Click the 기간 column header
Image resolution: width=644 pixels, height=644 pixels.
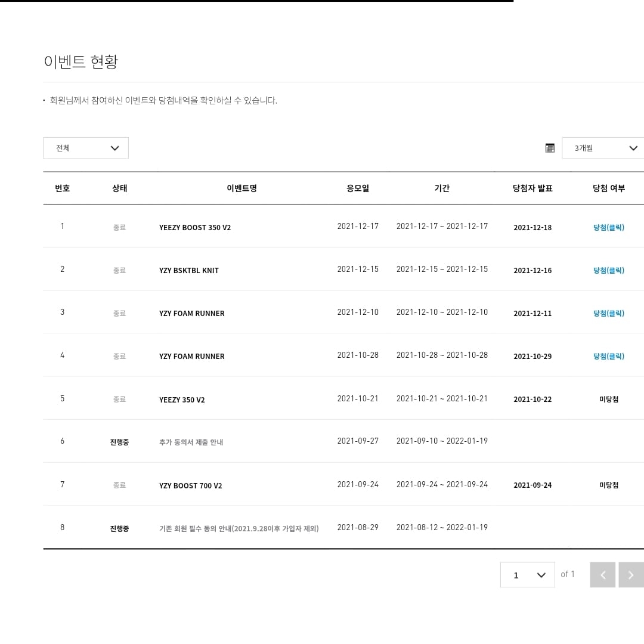442,188
